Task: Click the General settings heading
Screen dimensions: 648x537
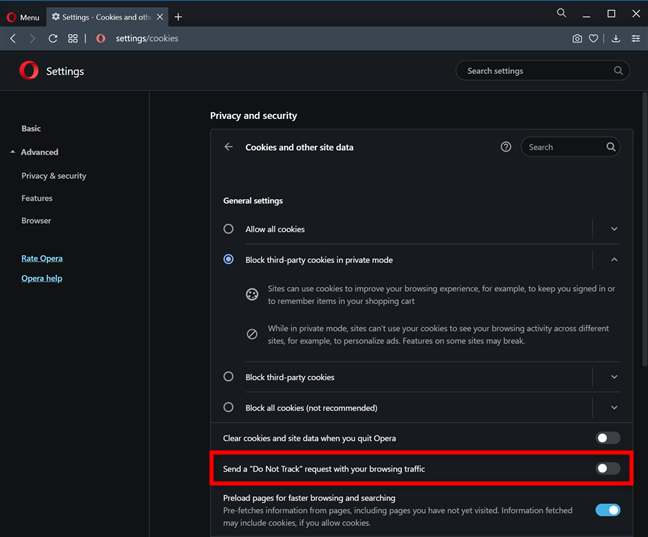Action: point(253,201)
